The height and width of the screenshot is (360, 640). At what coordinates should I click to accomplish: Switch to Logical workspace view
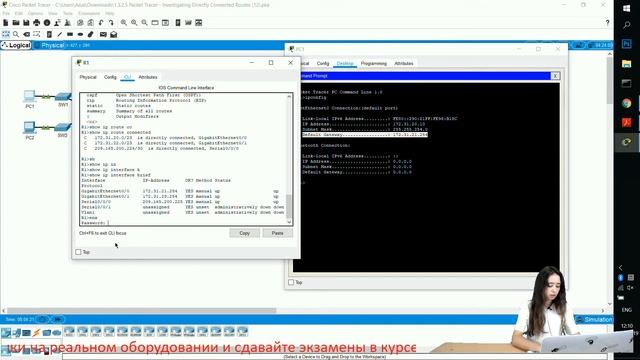pyautogui.click(x=16, y=45)
